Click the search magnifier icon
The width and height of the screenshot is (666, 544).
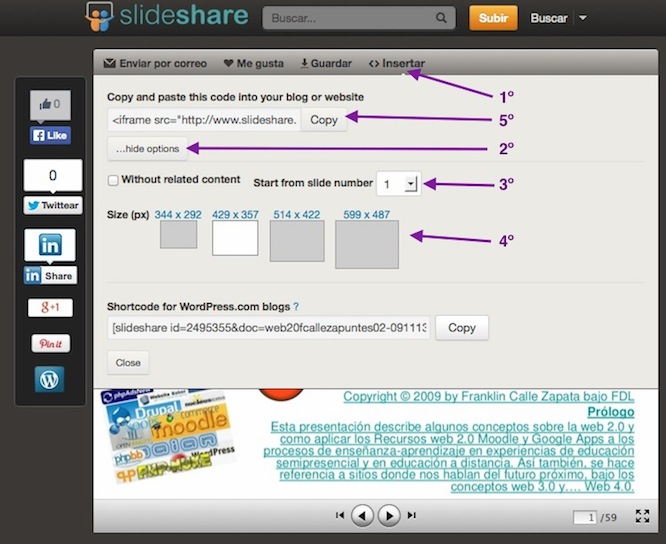(x=441, y=18)
